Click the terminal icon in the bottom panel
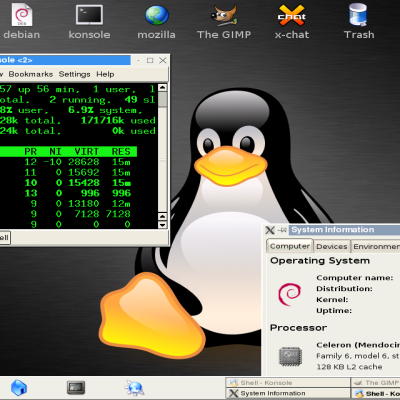 pos(76,388)
